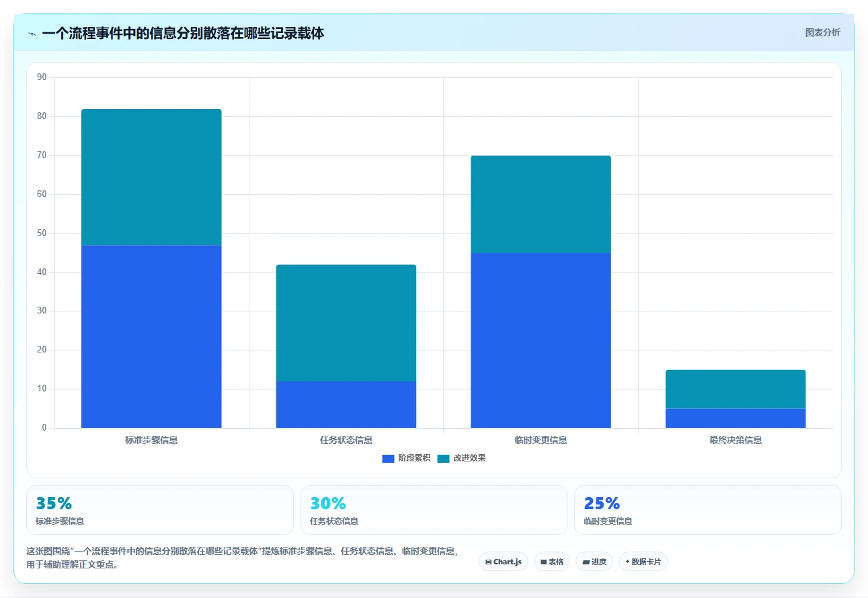Click the teal segment of the 标准步骤信息 bar

coord(151,177)
